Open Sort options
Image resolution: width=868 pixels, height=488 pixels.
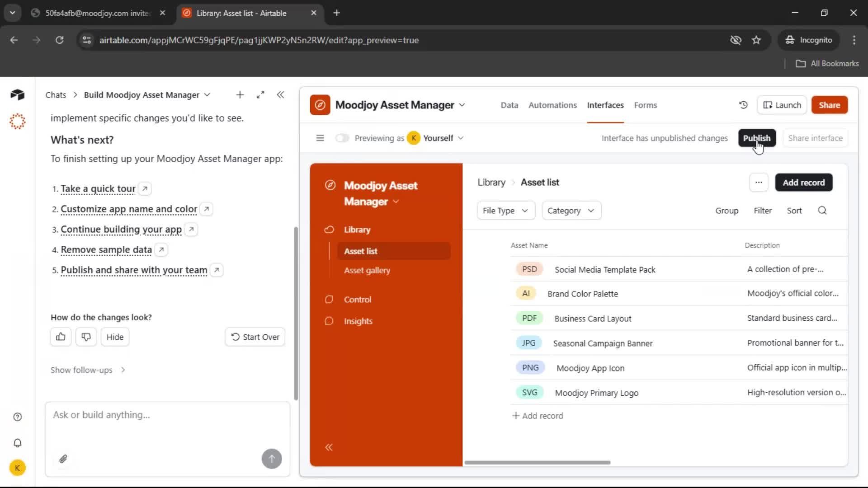(794, 211)
